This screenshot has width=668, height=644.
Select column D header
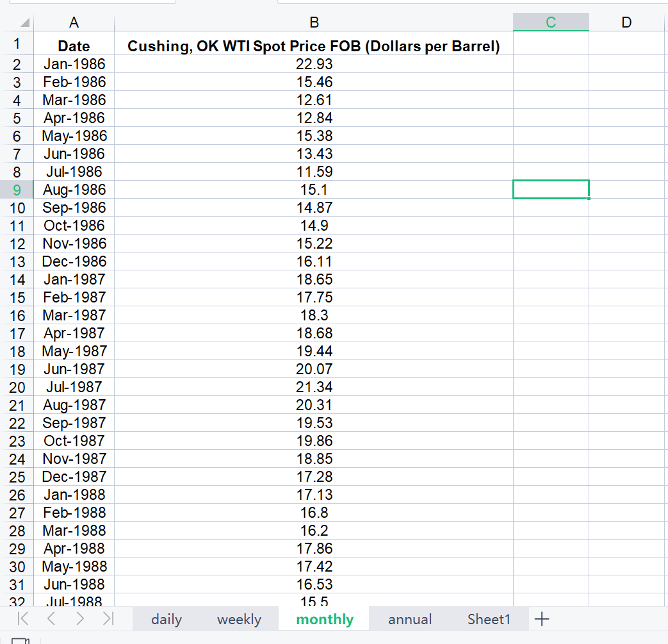click(x=626, y=22)
